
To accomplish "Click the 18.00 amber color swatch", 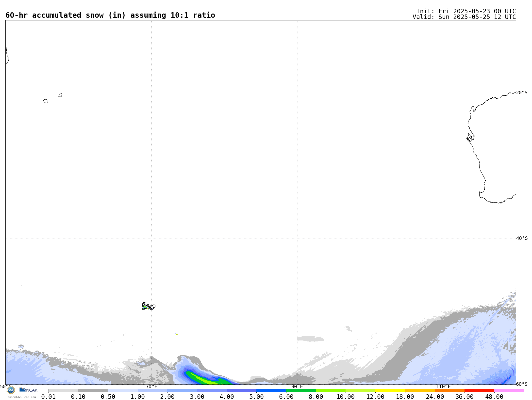I will (x=420, y=391).
